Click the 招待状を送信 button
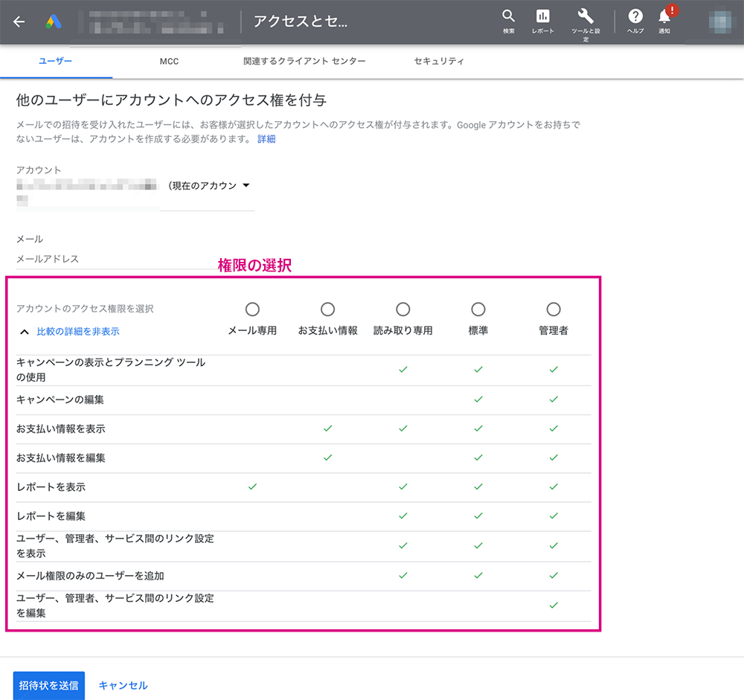Screen dimensions: 744x700 pyautogui.click(x=49, y=685)
